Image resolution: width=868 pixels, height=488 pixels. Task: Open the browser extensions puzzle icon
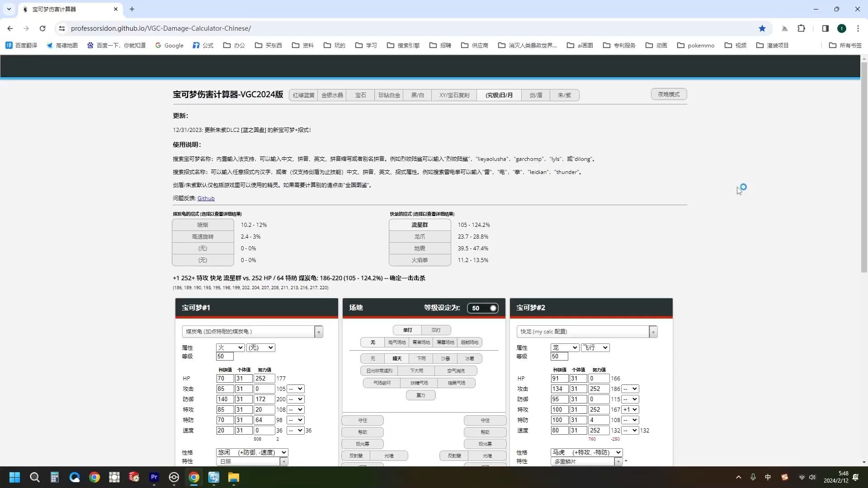[801, 28]
